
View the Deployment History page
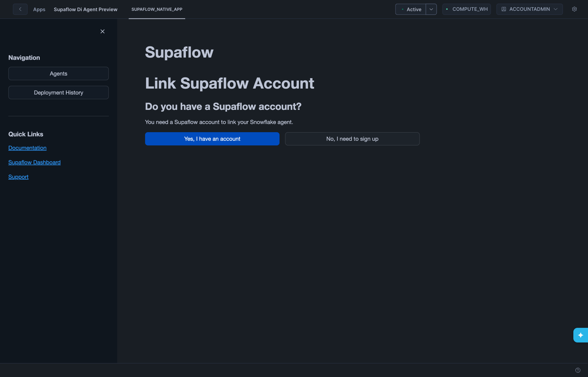[58, 92]
